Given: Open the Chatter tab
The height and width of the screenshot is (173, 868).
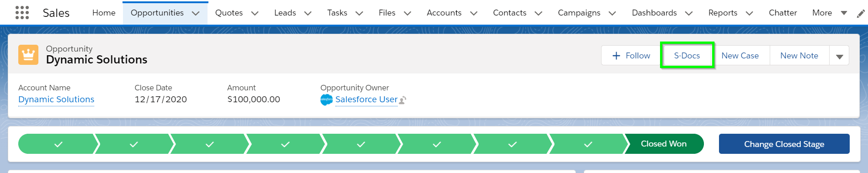Looking at the screenshot, I should 783,13.
